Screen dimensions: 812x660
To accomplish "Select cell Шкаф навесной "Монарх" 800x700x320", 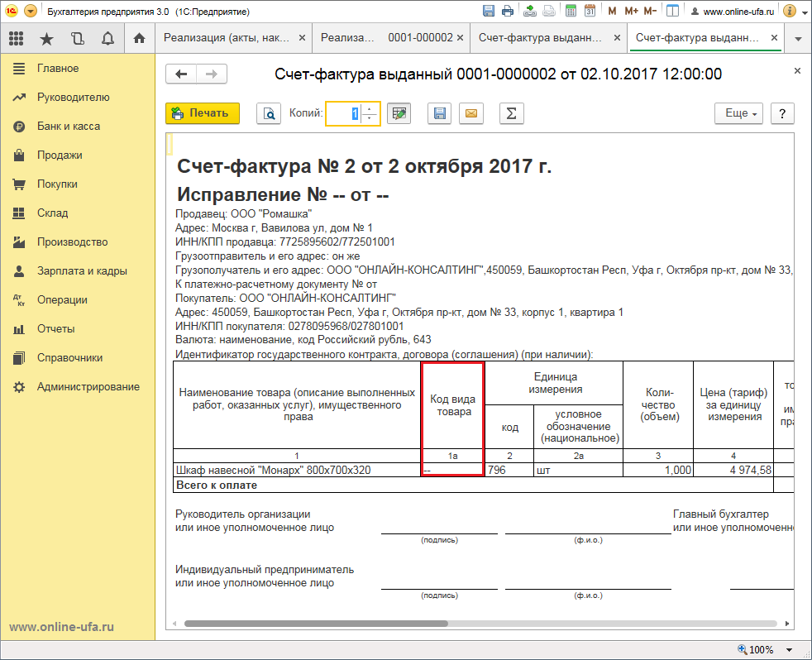I will 297,470.
